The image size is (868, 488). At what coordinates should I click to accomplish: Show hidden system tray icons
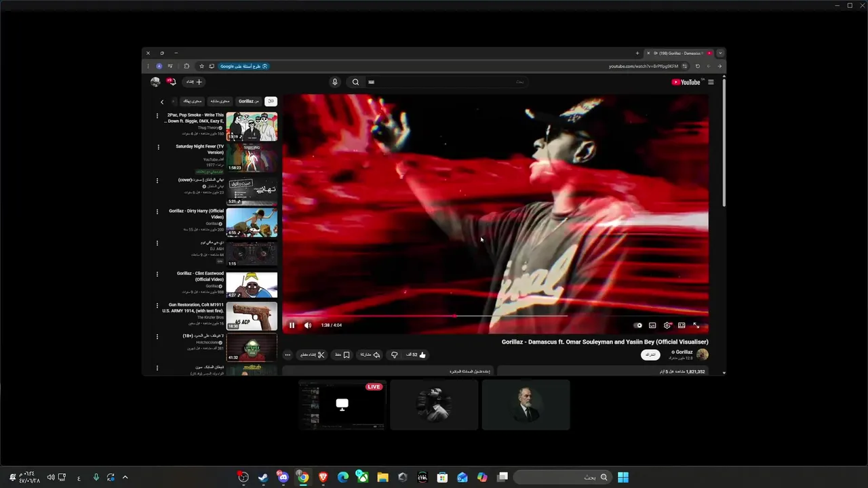(125, 477)
